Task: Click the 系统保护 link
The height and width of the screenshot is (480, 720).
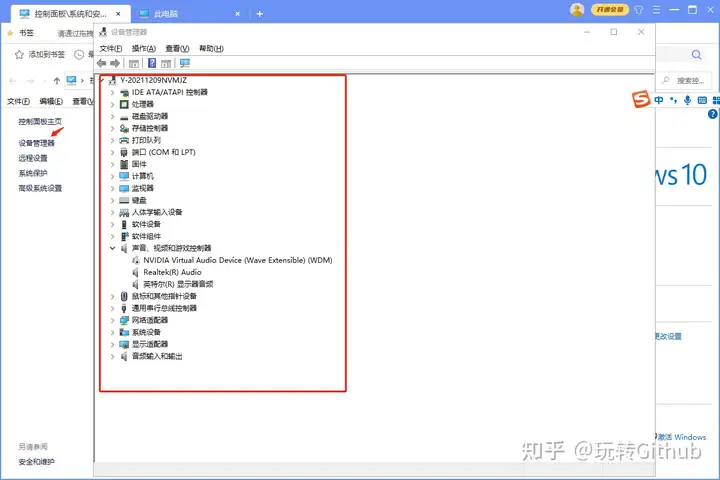Action: click(33, 173)
